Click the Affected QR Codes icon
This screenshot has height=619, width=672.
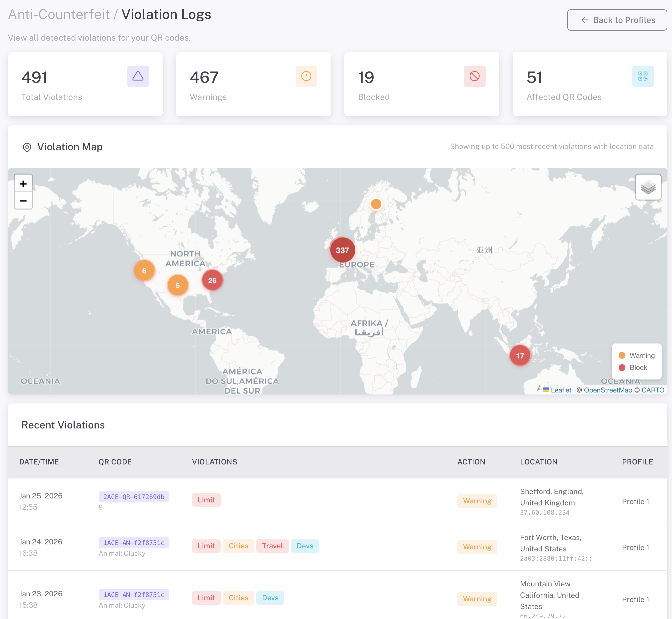click(643, 76)
